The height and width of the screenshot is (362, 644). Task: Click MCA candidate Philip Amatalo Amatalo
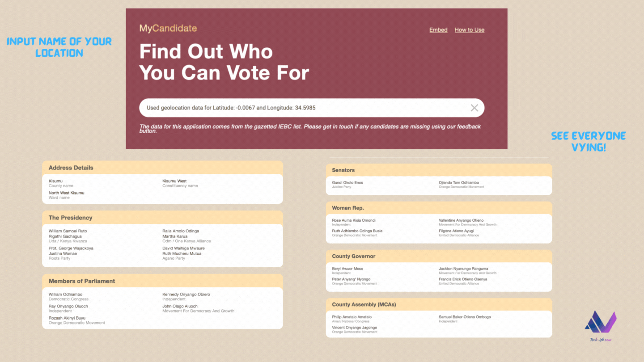352,317
